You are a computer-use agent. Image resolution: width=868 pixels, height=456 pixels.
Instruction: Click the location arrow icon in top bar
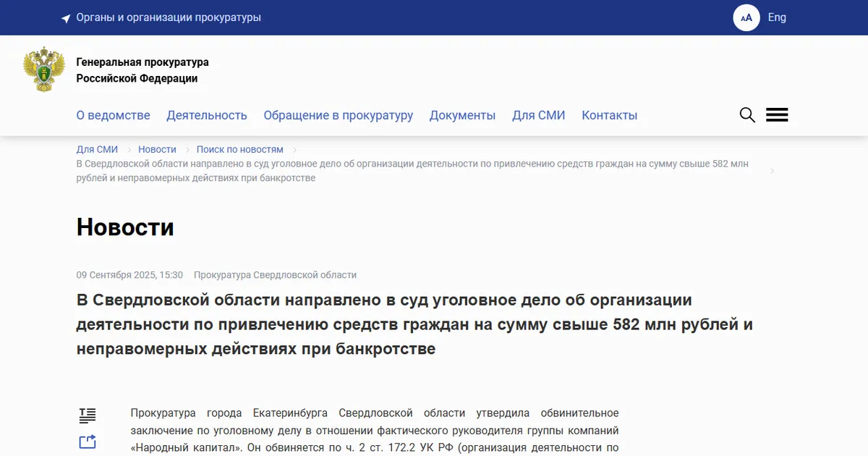click(66, 18)
